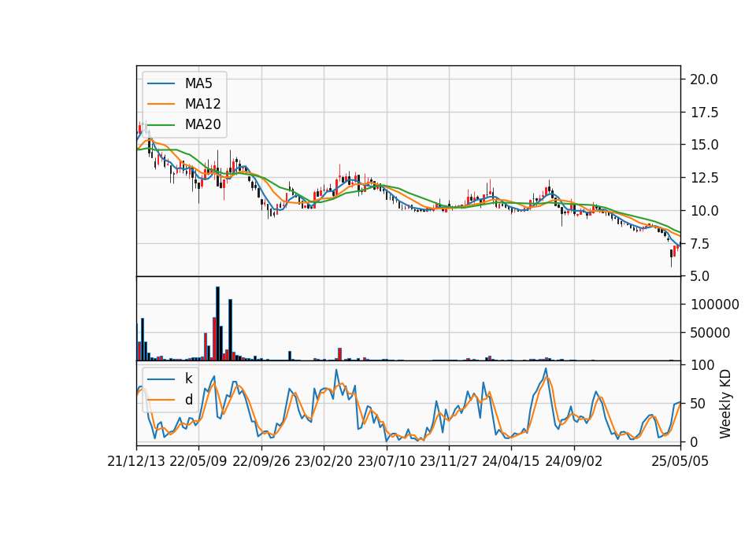Image resolution: width=756 pixels, height=543 pixels.
Task: Click the 24/04/15 date tick label
Action: [x=510, y=461]
